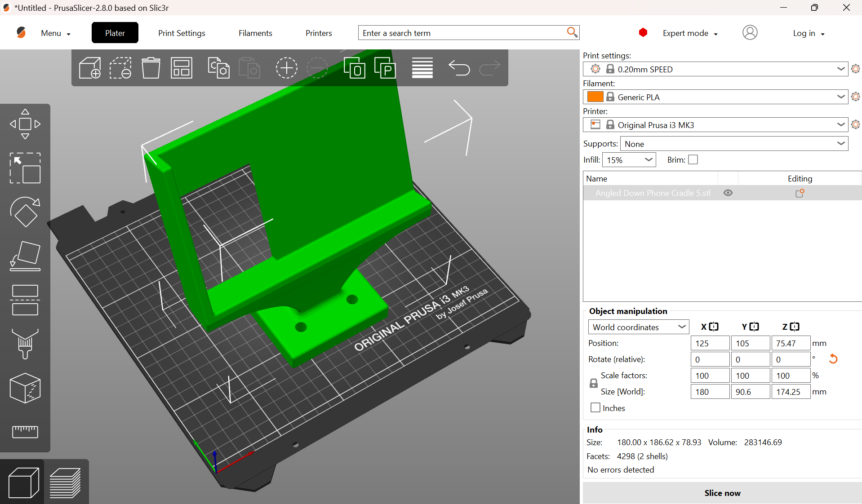Switch to the Filaments tab
862x504 pixels.
click(x=255, y=33)
